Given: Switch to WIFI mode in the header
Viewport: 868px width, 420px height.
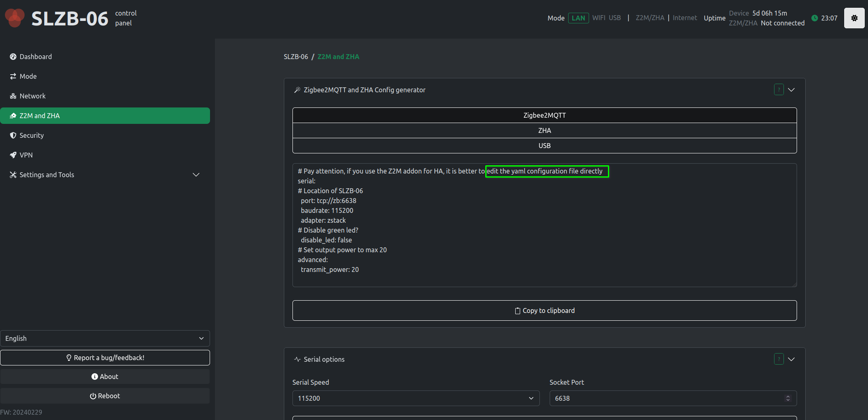Looking at the screenshot, I should tap(598, 17).
